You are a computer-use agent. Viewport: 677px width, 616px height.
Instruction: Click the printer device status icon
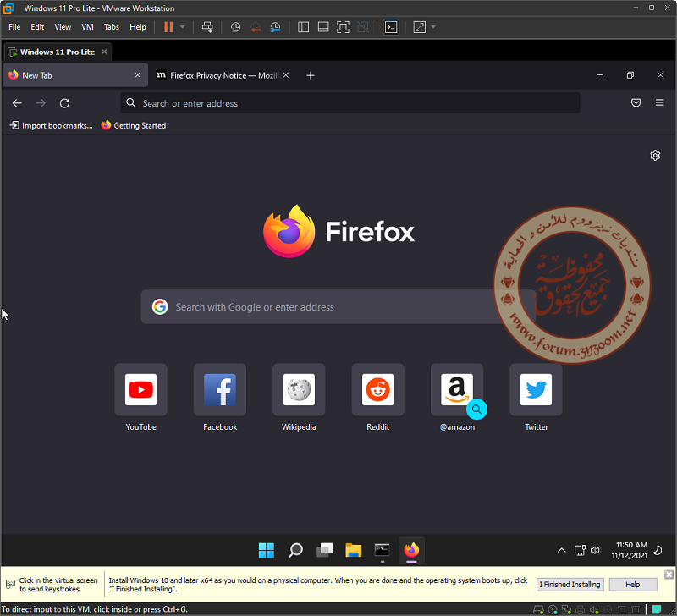581,610
